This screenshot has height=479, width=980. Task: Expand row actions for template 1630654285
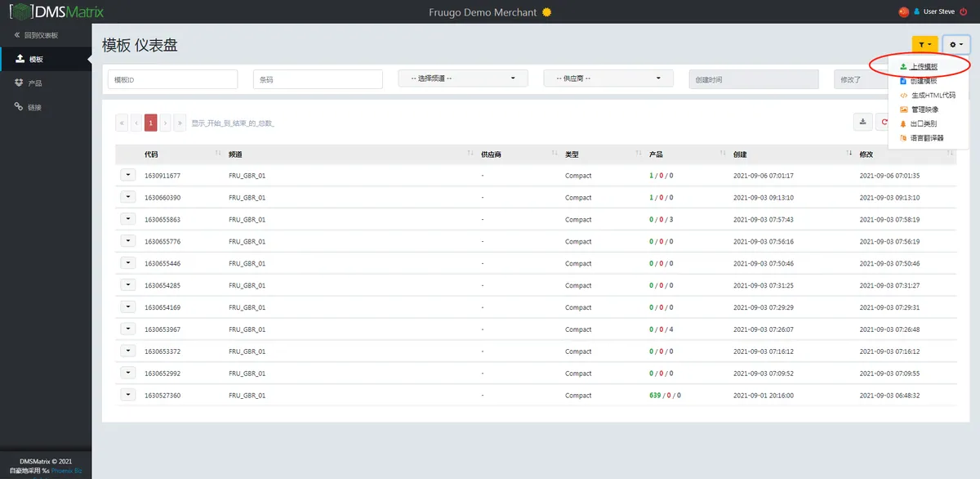pyautogui.click(x=127, y=284)
